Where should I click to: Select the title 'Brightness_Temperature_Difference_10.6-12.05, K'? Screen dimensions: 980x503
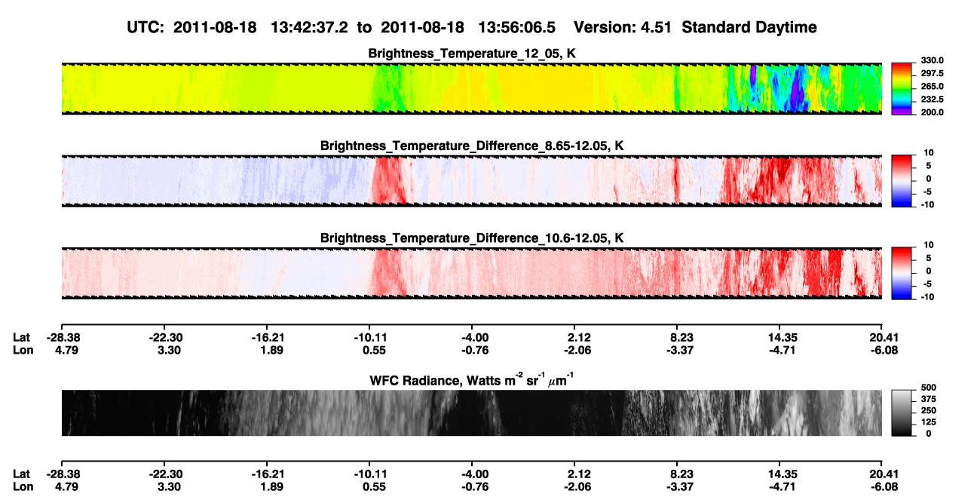472,238
